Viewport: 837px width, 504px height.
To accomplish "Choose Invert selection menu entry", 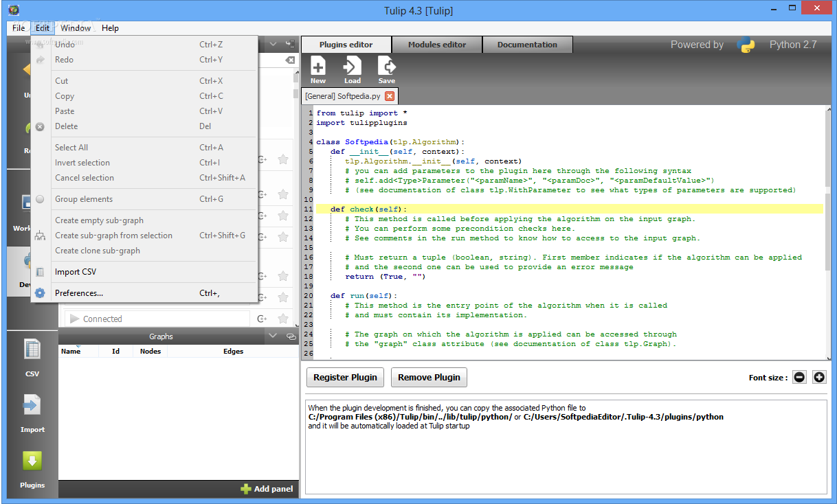I will point(144,163).
